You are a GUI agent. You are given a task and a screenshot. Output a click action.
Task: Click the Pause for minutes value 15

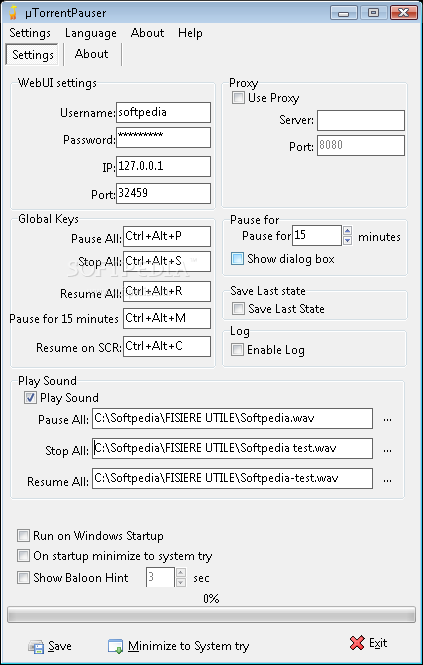point(317,235)
